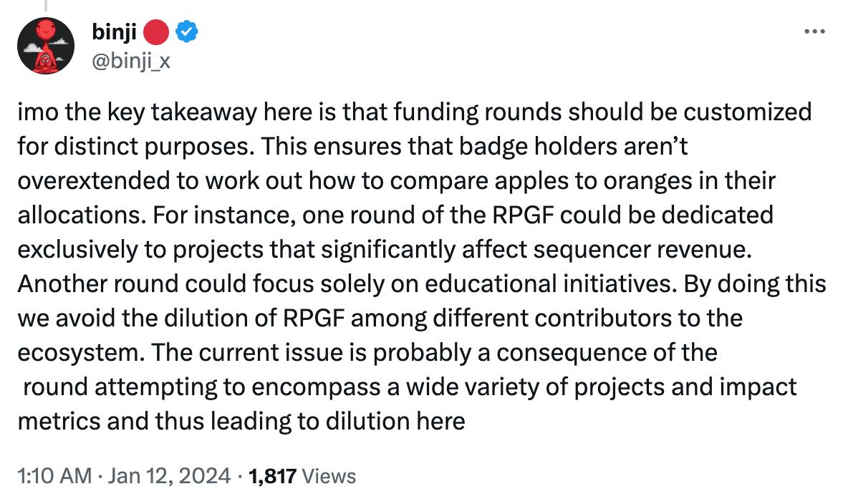
Task: Click the thread connector line above avatar
Action: pyautogui.click(x=45, y=6)
